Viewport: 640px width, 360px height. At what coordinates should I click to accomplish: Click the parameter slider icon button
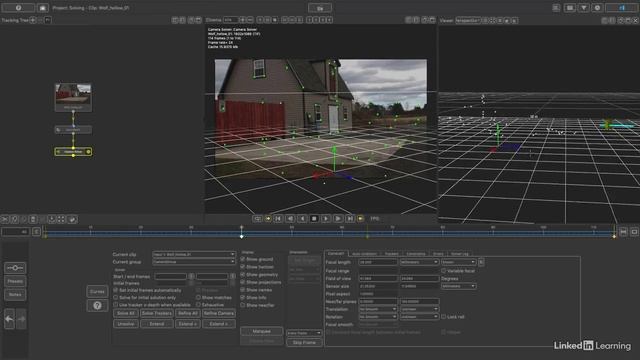click(15, 268)
